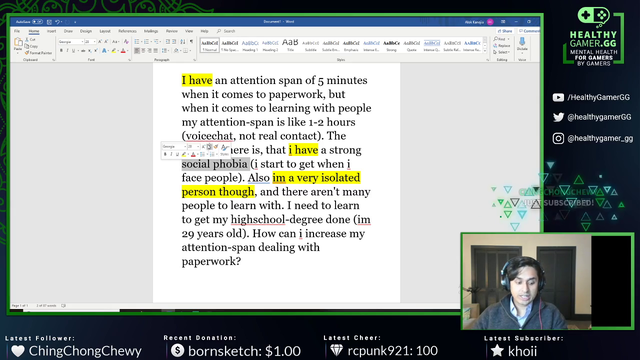Click the Comments button
Viewport: 640px width, 360px height.
529,31
